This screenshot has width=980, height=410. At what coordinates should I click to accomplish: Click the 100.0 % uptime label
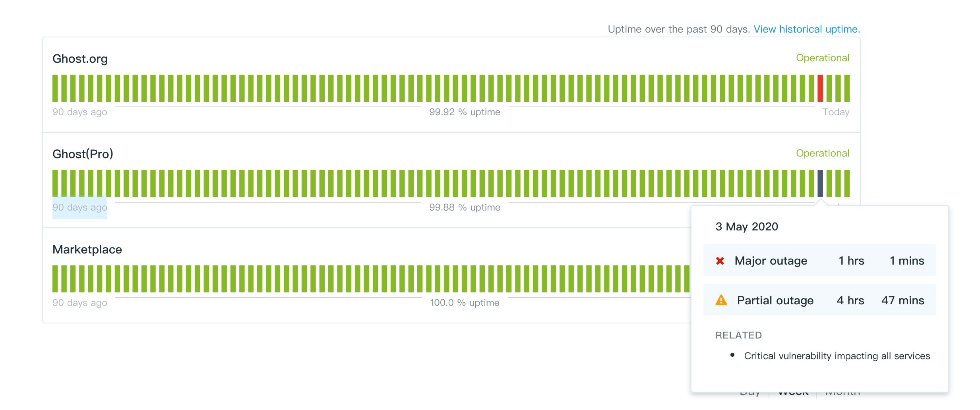point(465,303)
